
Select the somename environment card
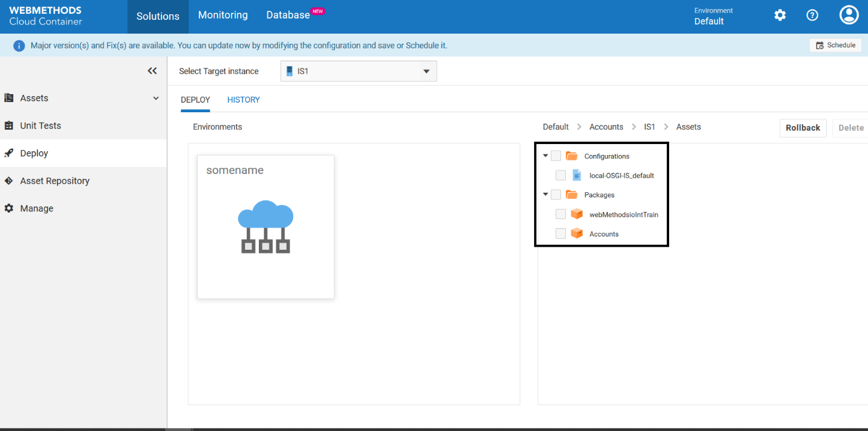pyautogui.click(x=266, y=227)
